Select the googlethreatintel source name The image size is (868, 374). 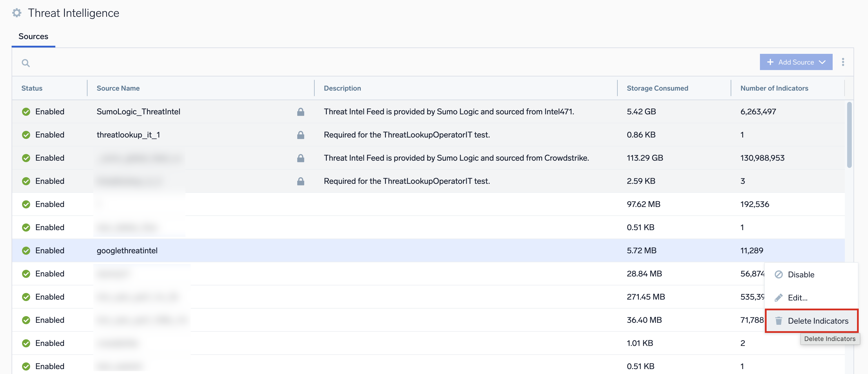[x=127, y=251]
